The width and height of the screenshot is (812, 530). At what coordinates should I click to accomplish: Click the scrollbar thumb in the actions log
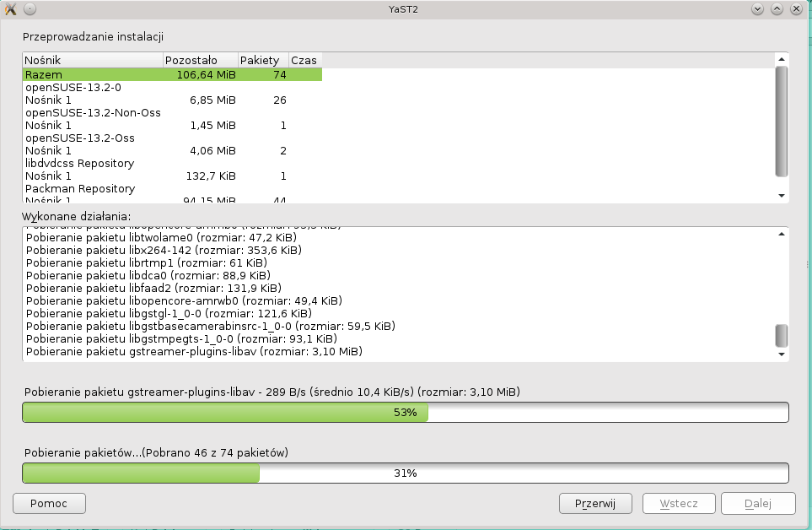(x=782, y=335)
